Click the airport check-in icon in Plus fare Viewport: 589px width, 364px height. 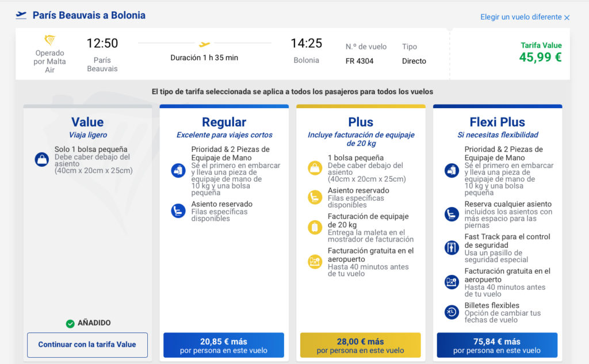click(x=315, y=262)
